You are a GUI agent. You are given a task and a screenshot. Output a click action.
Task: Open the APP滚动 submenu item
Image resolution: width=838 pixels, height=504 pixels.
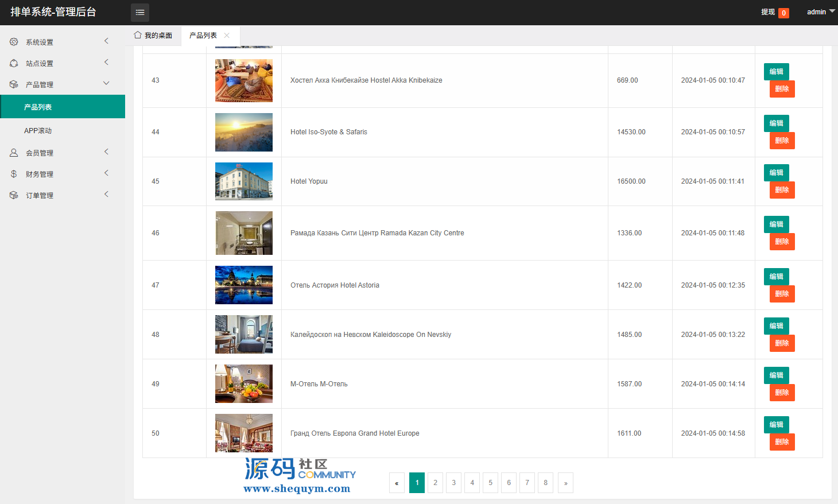point(38,131)
